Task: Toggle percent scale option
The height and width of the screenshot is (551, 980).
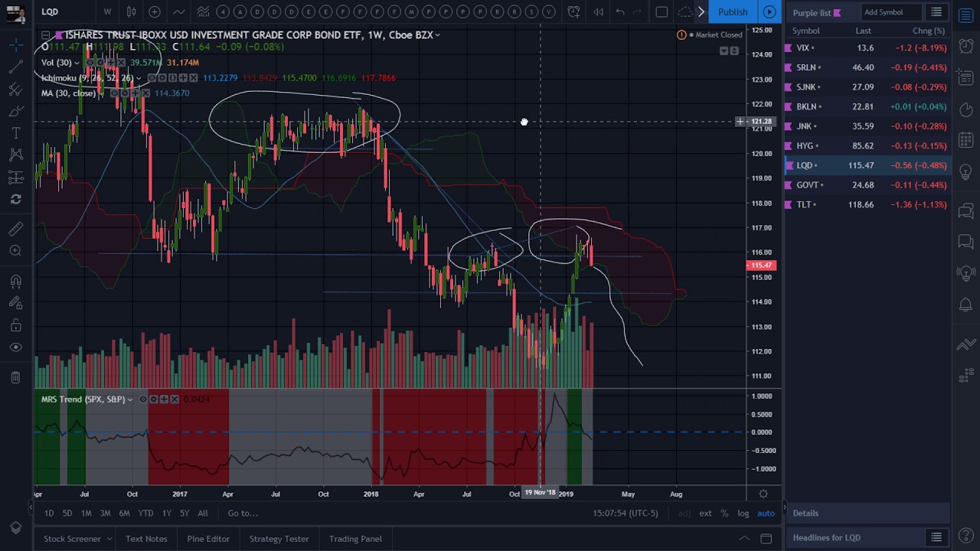Action: coord(724,514)
